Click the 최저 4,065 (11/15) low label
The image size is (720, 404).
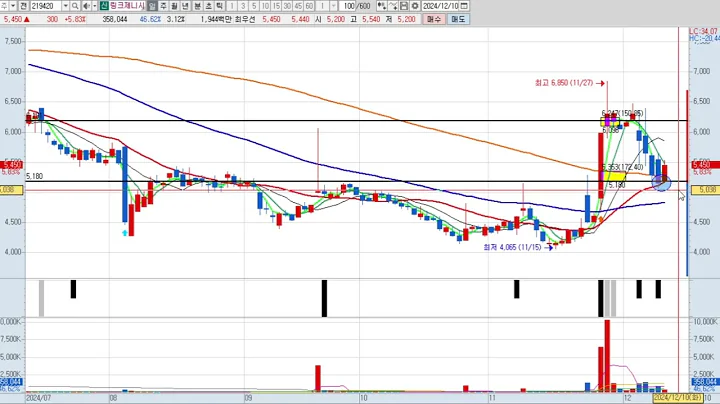tap(512, 247)
